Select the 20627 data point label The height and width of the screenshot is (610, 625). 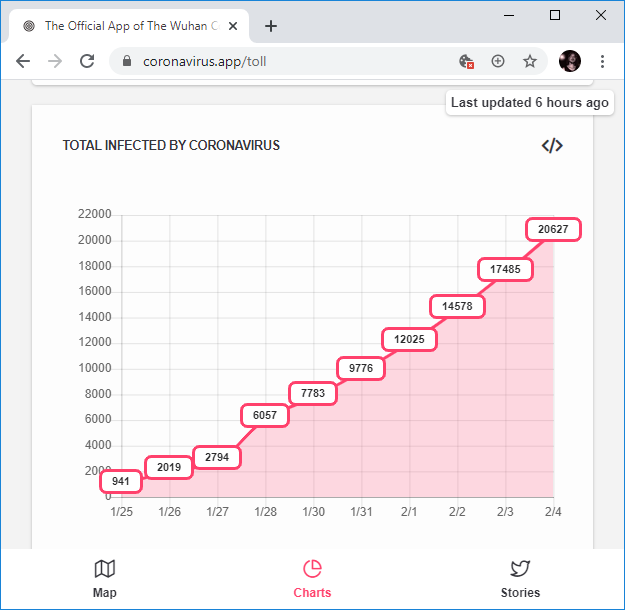(x=553, y=229)
